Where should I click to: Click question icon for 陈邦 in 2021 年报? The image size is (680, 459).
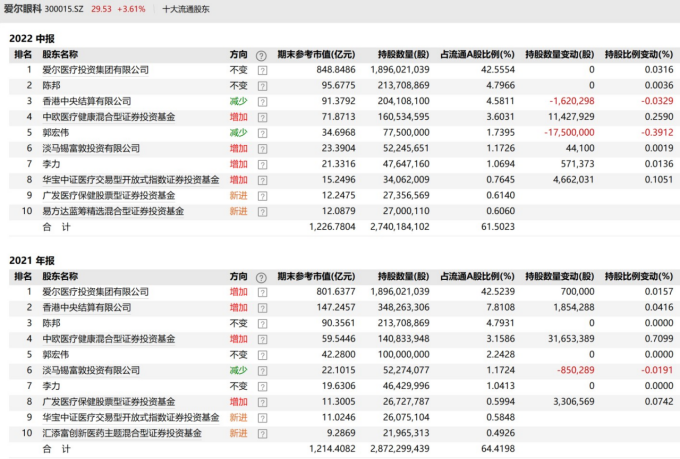(262, 323)
